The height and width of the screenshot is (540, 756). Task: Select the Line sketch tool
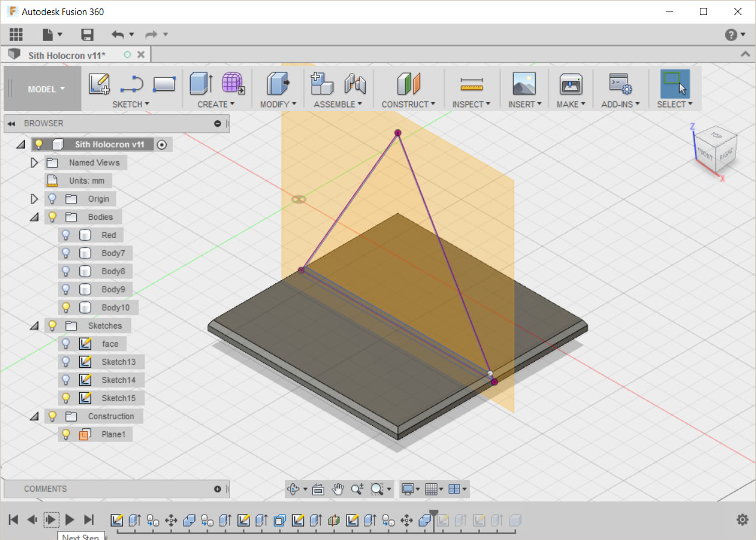click(132, 84)
